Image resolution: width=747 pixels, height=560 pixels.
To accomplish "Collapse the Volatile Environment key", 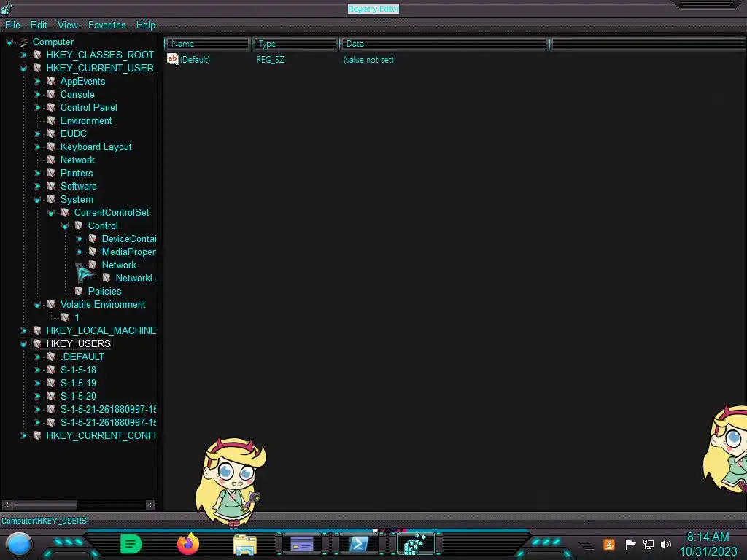I will click(x=36, y=304).
